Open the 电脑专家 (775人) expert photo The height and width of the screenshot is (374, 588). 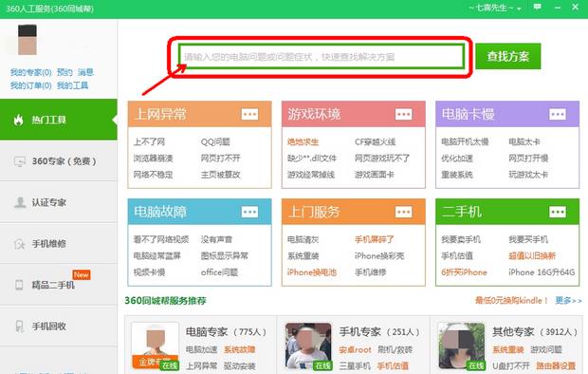pyautogui.click(x=156, y=346)
